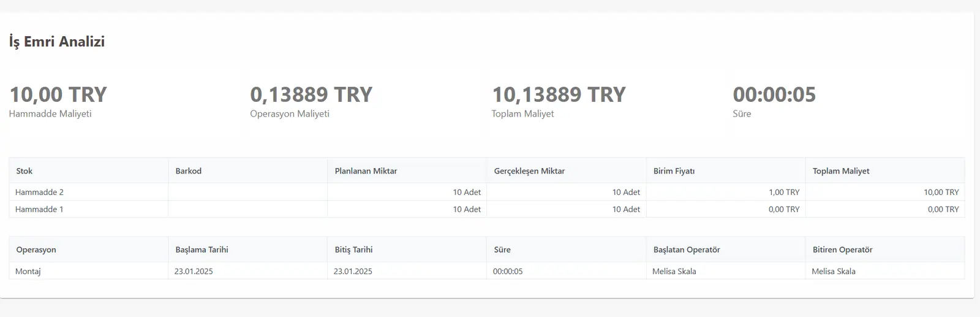The image size is (980, 317).
Task: Click Montaj start date 23.01.2025
Action: click(194, 271)
